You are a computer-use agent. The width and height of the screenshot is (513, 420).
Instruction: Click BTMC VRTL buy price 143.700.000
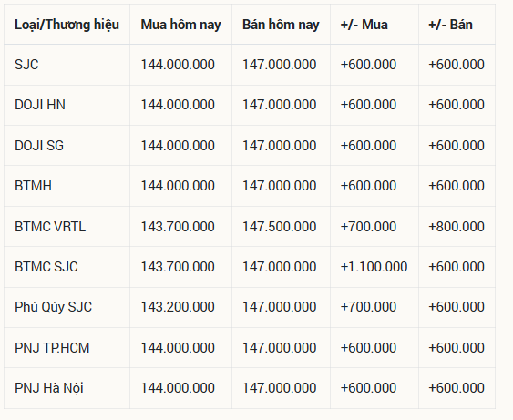[178, 227]
